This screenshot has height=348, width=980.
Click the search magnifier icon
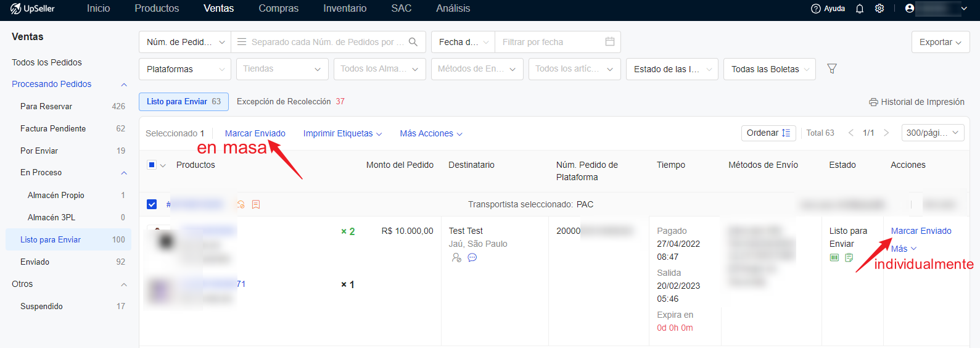click(x=413, y=42)
